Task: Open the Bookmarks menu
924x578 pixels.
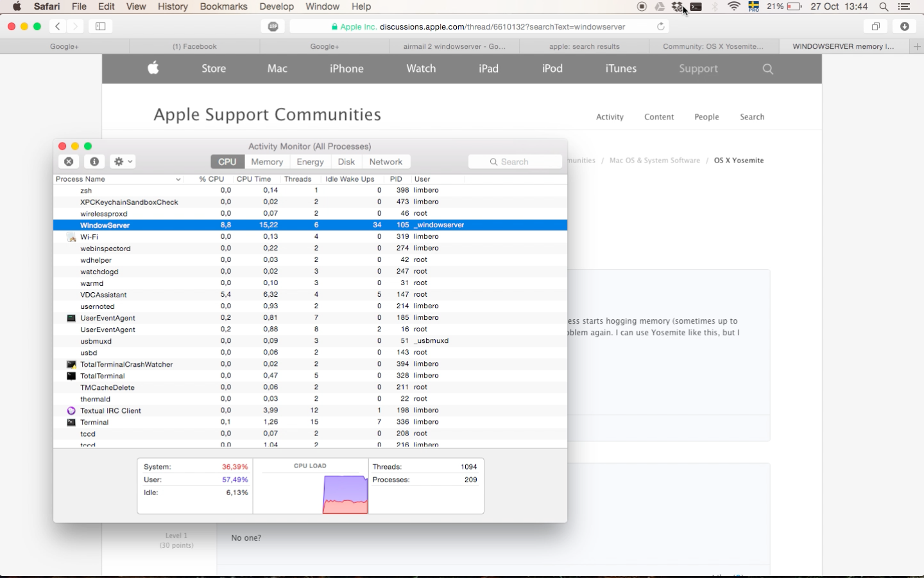Action: tap(223, 6)
